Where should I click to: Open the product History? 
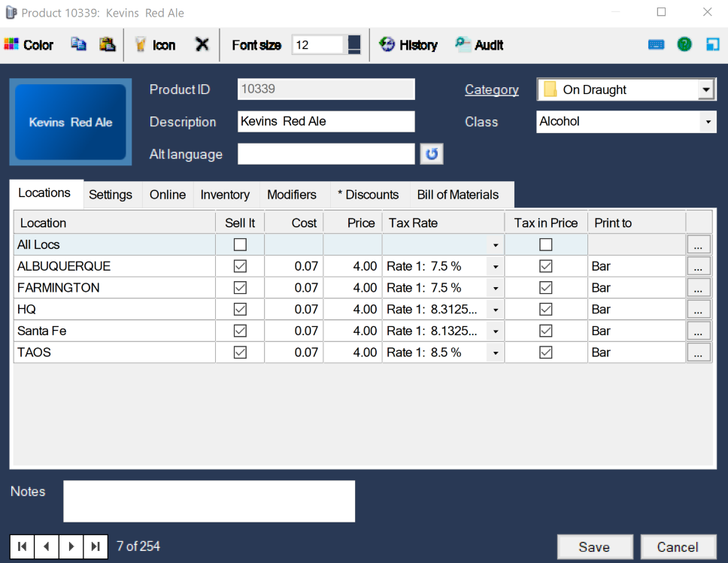[408, 45]
